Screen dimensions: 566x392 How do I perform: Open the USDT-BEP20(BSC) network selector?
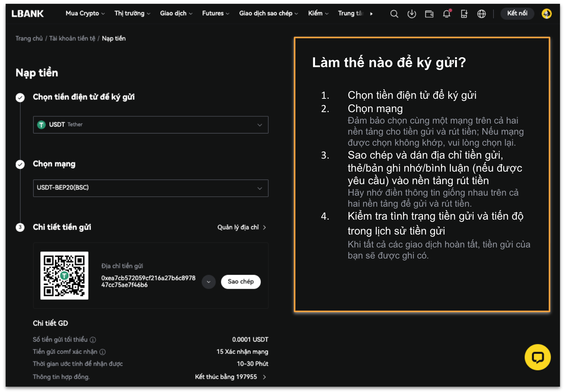click(x=151, y=188)
